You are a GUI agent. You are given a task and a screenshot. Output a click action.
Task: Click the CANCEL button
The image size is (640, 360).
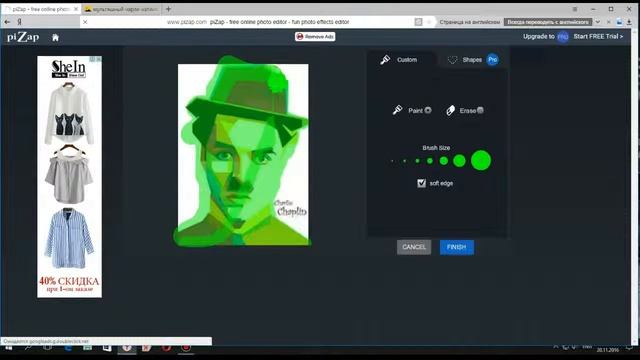coord(414,247)
